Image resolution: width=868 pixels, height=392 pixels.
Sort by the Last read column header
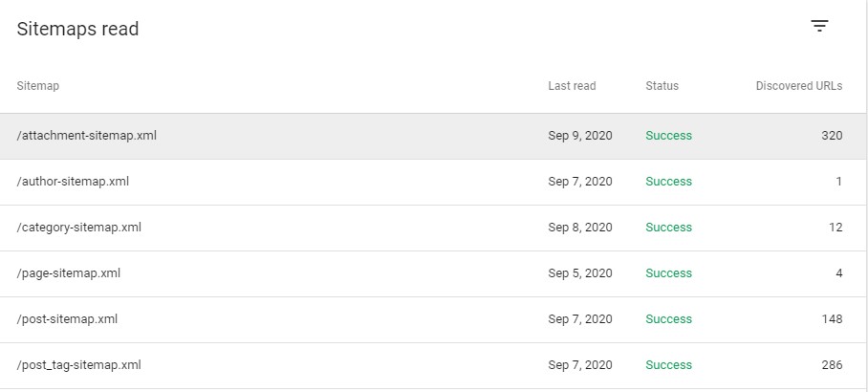[572, 86]
